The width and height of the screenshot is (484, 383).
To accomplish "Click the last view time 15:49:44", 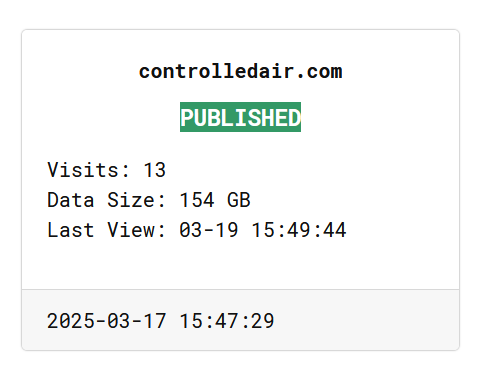I will point(299,230).
